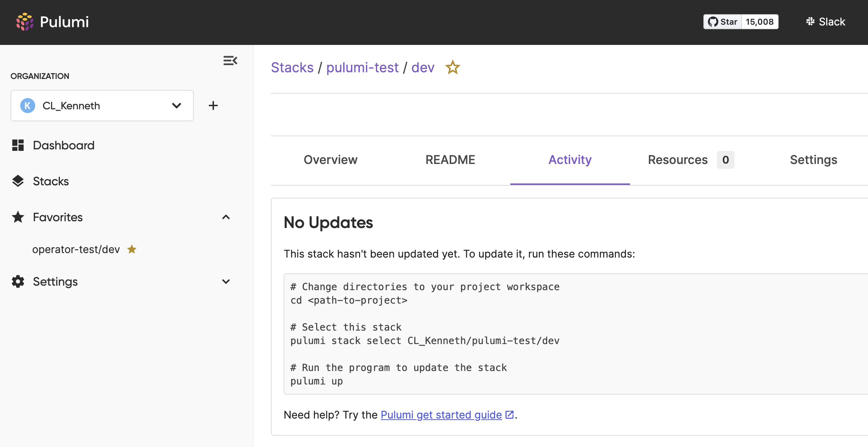Click '# Run the program to update' comment
The image size is (868, 447).
pyautogui.click(x=399, y=368)
